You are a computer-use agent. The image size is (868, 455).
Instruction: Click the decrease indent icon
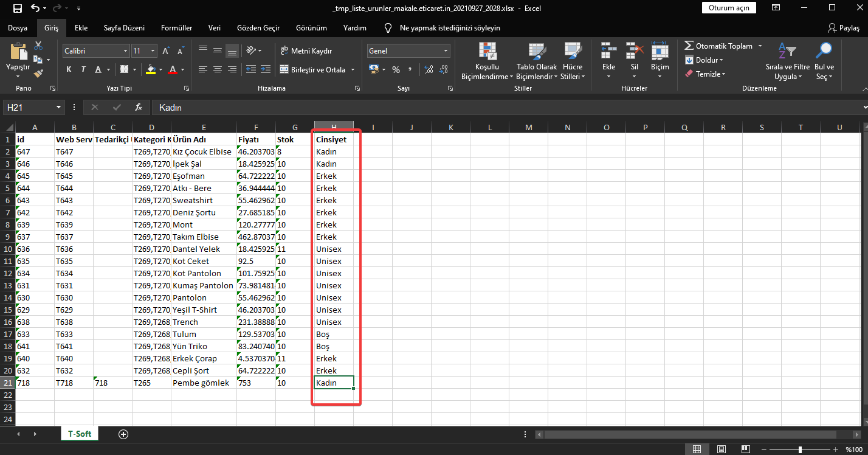click(250, 69)
